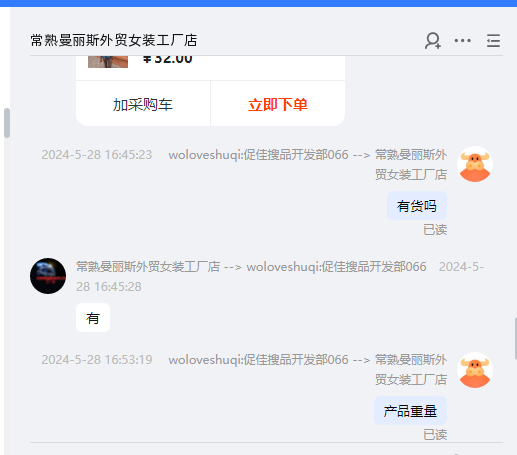This screenshot has height=455, width=517.
Task: Select the 产品重量 message bubble
Action: click(x=410, y=411)
